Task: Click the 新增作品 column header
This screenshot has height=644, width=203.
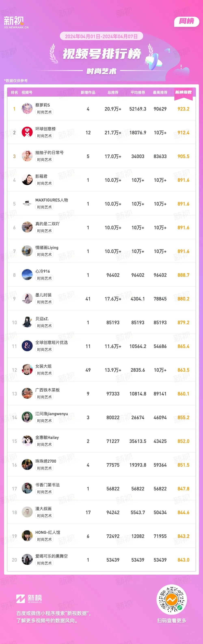Action: click(x=88, y=93)
